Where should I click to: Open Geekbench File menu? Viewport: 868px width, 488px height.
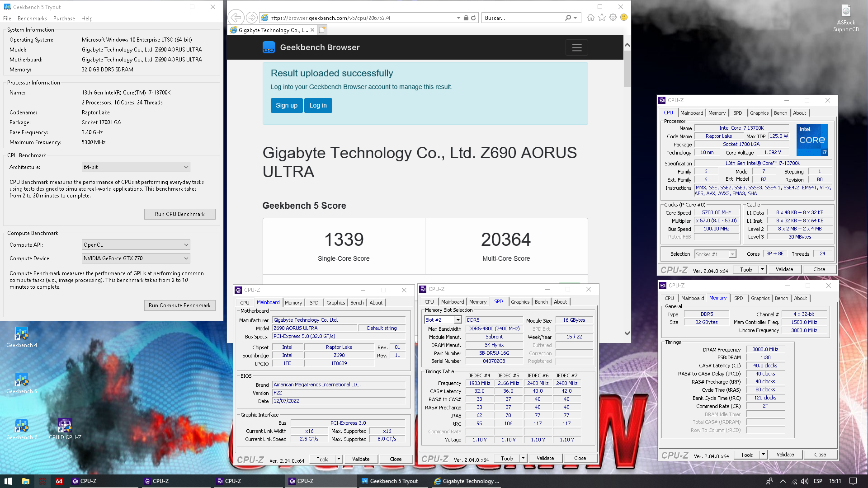(x=7, y=19)
